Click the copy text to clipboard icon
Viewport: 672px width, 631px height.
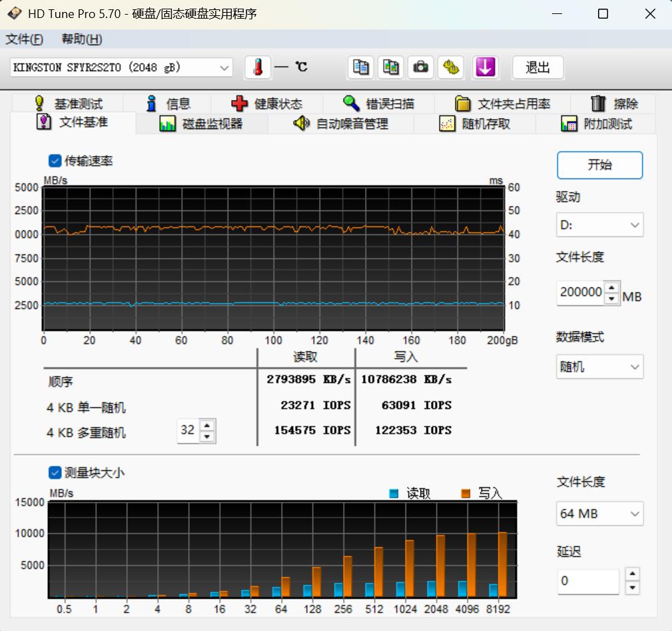coord(360,67)
